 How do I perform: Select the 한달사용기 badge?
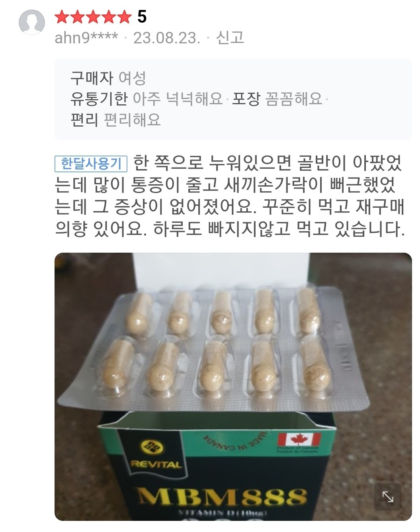[91, 164]
